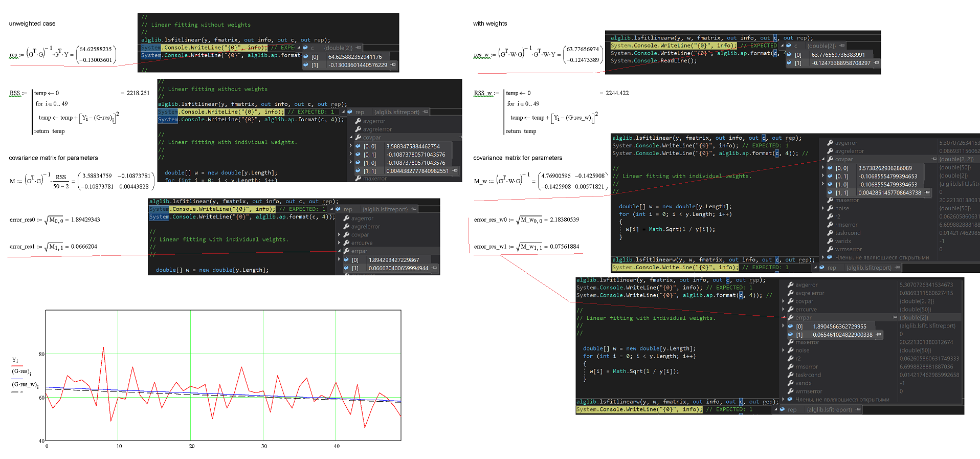Click the field icon beside 64.625882352941176

click(306, 57)
